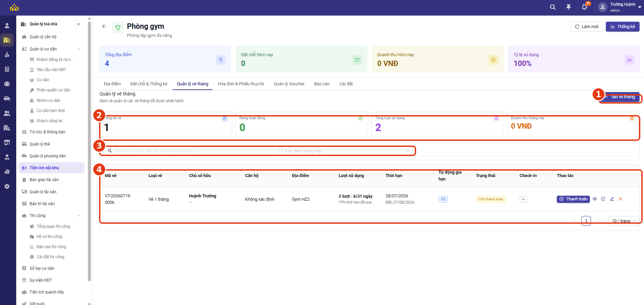This screenshot has width=644, height=305.
Task: Open the Lọc theo trạng thái filter dropdown
Action: tap(348, 151)
